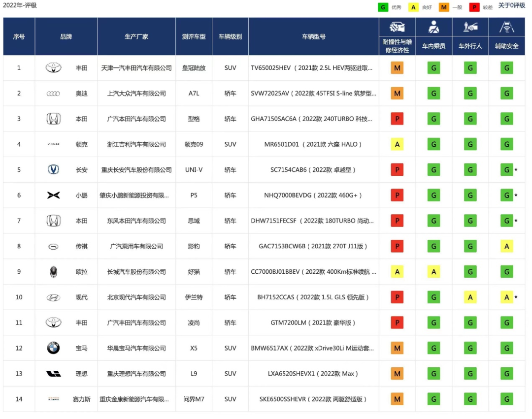Click the G occupant rating for X5
The height and width of the screenshot is (419, 532).
click(433, 348)
